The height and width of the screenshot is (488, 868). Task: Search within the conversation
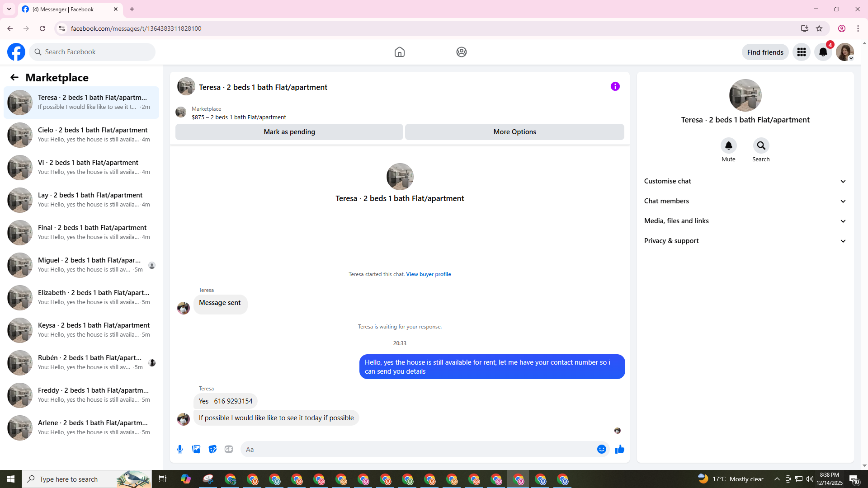pos(761,145)
